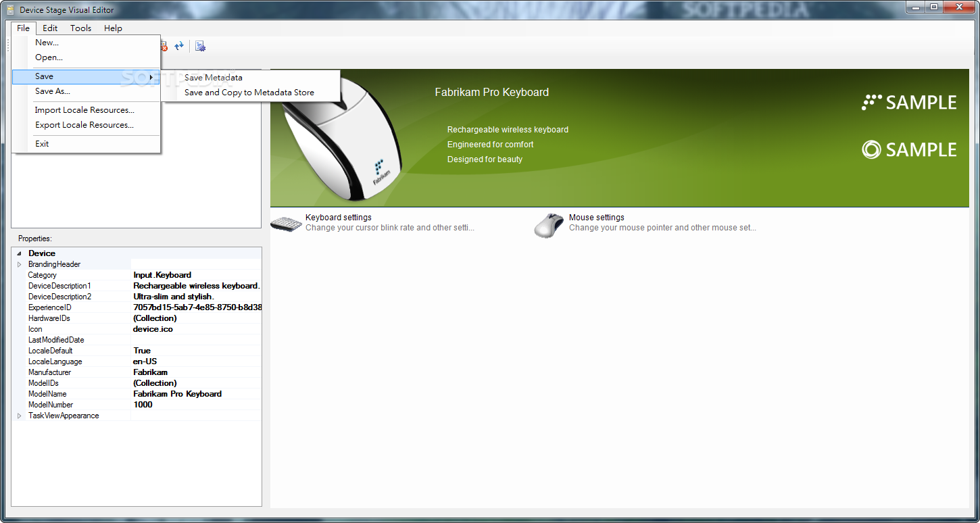This screenshot has height=523, width=980.
Task: Click the Properties: panel label
Action: click(35, 239)
